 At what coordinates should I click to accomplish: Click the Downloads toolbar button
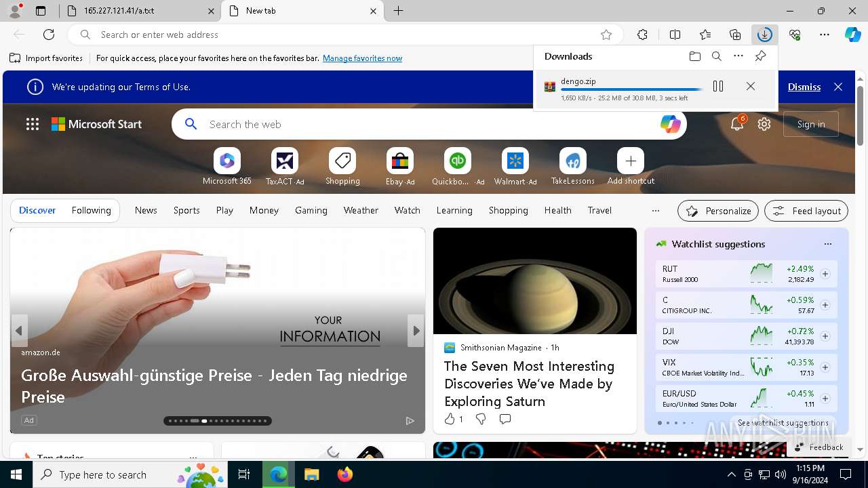pyautogui.click(x=765, y=35)
